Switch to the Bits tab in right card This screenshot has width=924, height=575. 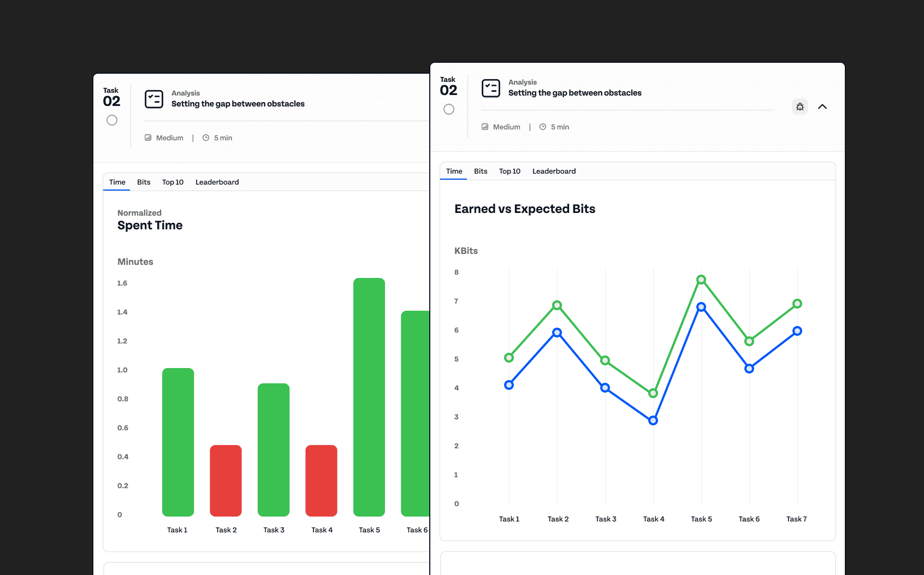click(481, 171)
